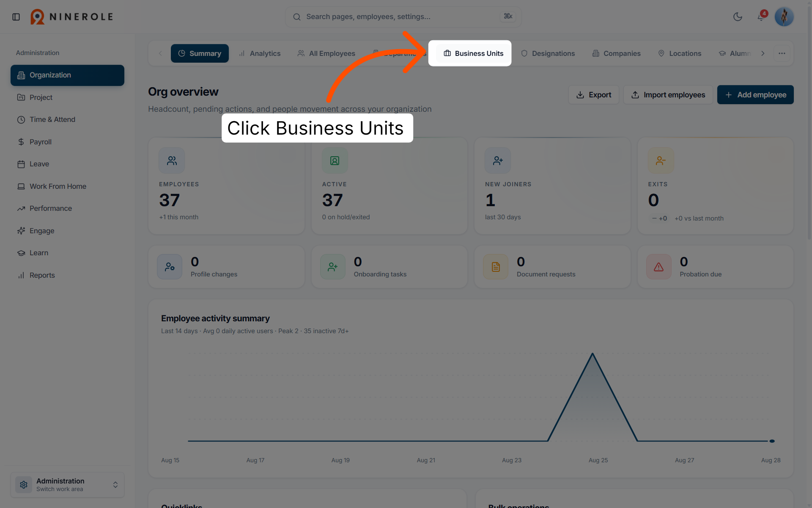The image size is (812, 508).
Task: Click the New Joiners user-plus icon
Action: pyautogui.click(x=498, y=161)
